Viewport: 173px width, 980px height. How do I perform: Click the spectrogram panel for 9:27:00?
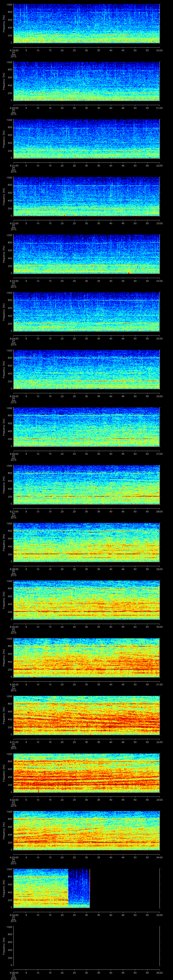pyautogui.click(x=87, y=485)
